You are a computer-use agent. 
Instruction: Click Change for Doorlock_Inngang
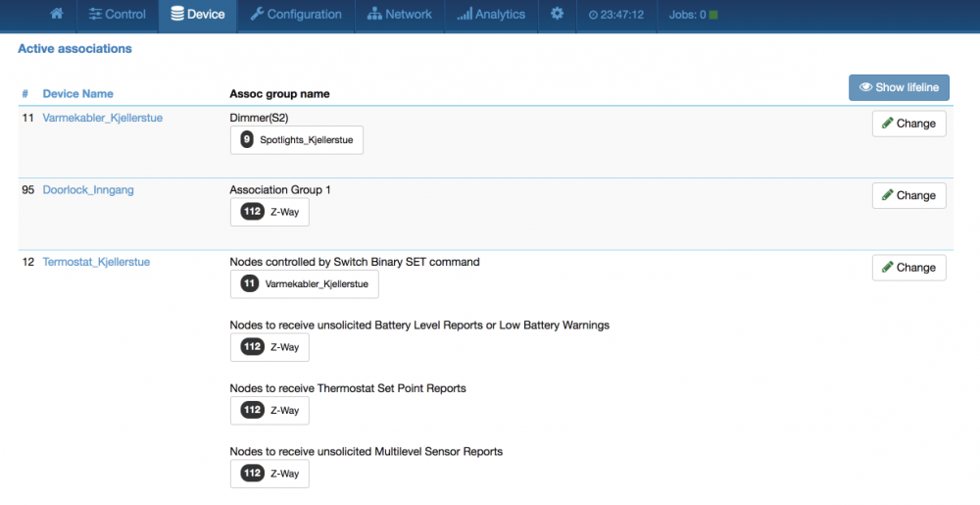click(908, 195)
